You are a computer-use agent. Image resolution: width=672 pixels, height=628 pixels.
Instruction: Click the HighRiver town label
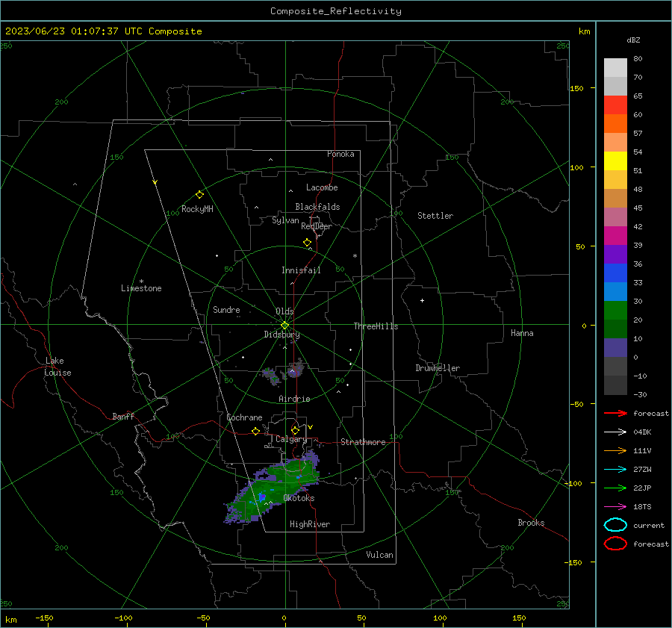[310, 524]
